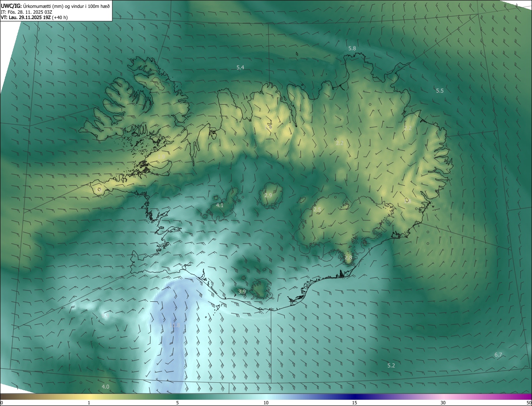The height and width of the screenshot is (406, 532).
Task: Click the 15 tick on the color scale
Action: coord(355,403)
